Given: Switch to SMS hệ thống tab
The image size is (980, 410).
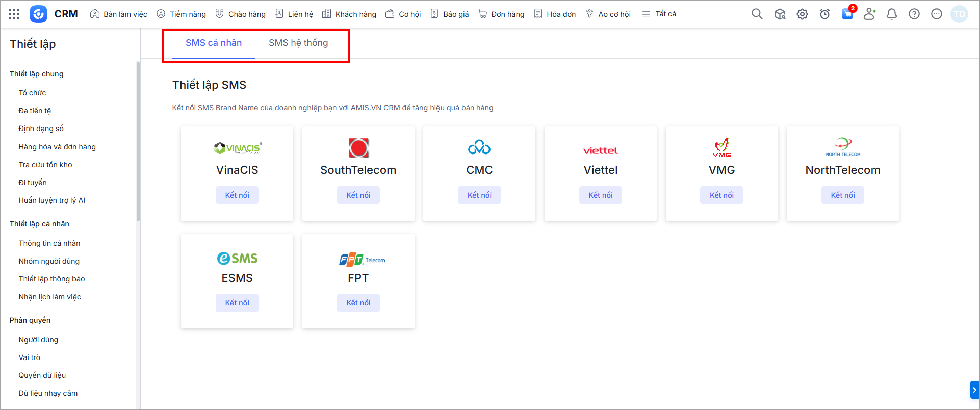Looking at the screenshot, I should click(298, 43).
